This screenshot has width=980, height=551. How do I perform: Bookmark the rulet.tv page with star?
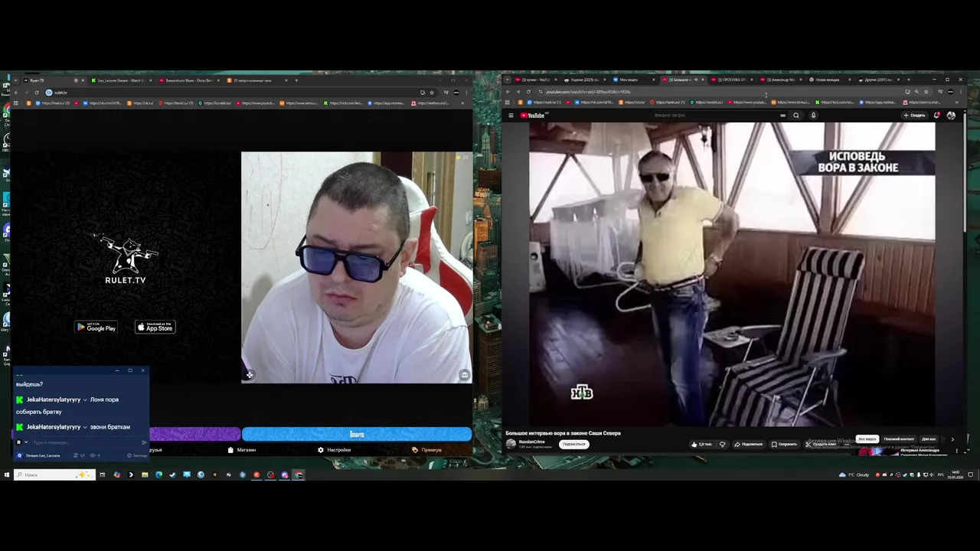pos(432,93)
